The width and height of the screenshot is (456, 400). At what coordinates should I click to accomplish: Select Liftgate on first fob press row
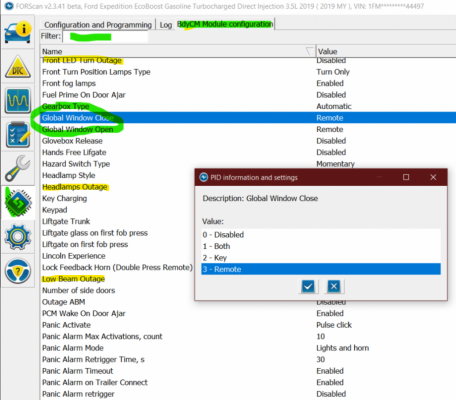pyautogui.click(x=117, y=244)
